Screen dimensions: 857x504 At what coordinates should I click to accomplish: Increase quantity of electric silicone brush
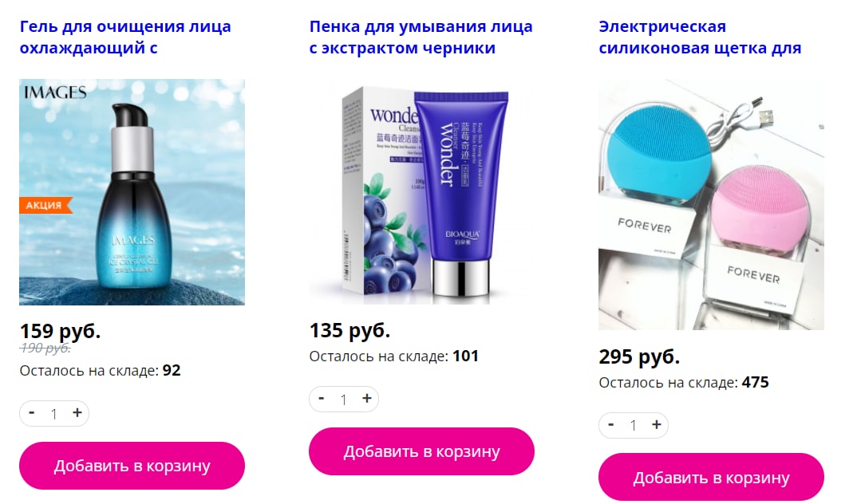point(657,425)
